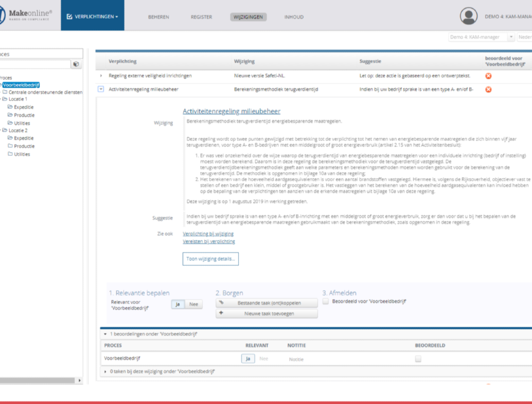Open the Inhoud tab
This screenshot has height=404, width=532.
(x=294, y=17)
